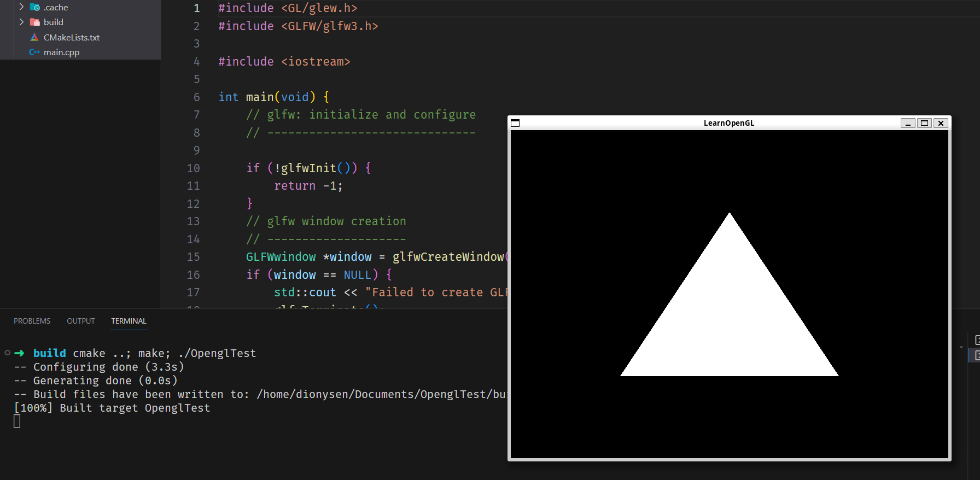Click 'glfwCreateWindow' in line 15
This screenshot has height=480, width=980.
448,257
